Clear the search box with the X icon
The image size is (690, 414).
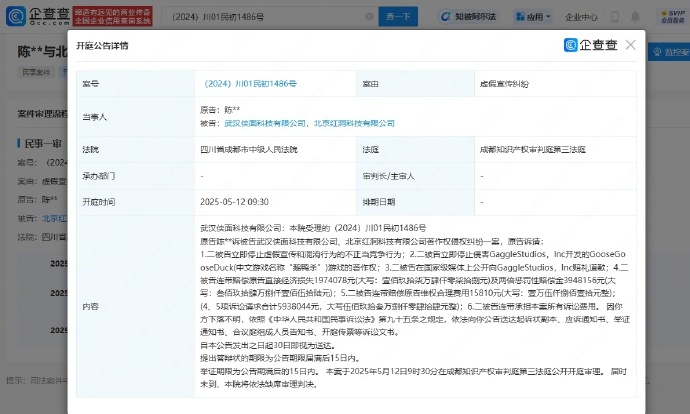click(x=369, y=16)
